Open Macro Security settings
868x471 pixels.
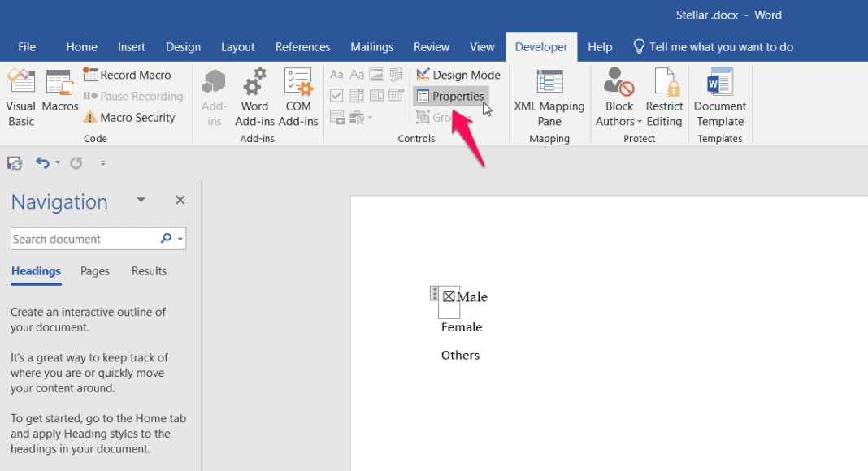(x=131, y=117)
